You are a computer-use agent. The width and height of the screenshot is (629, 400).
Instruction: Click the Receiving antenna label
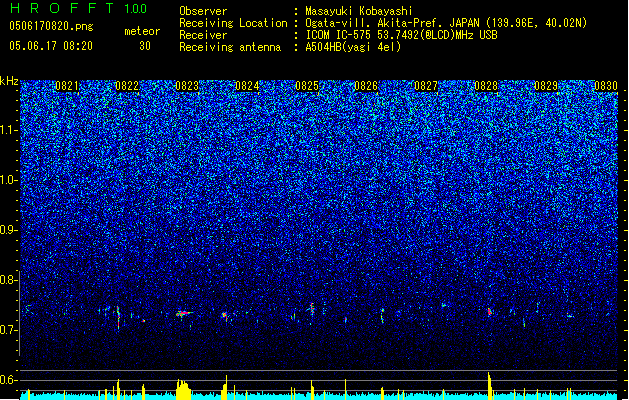coord(230,47)
